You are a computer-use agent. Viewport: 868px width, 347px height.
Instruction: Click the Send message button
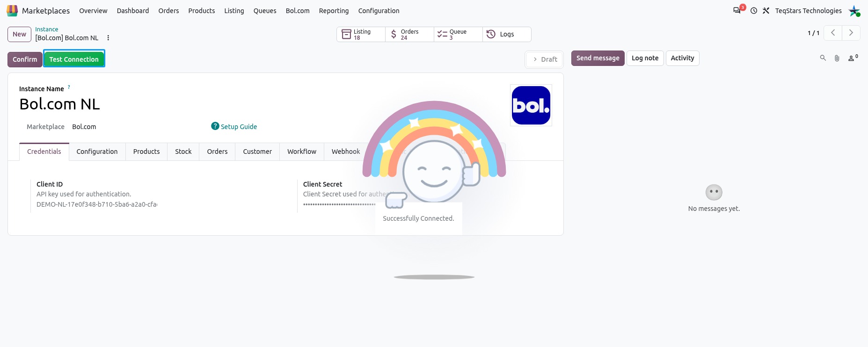(598, 58)
